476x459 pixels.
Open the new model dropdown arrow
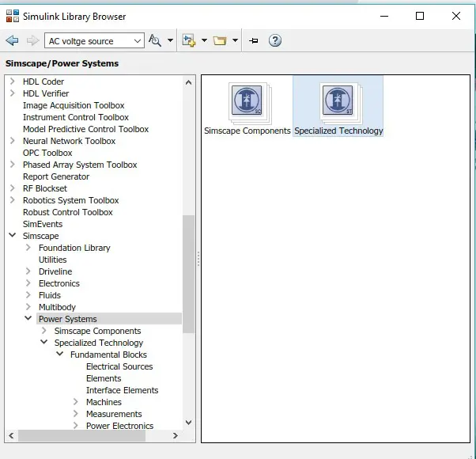204,40
